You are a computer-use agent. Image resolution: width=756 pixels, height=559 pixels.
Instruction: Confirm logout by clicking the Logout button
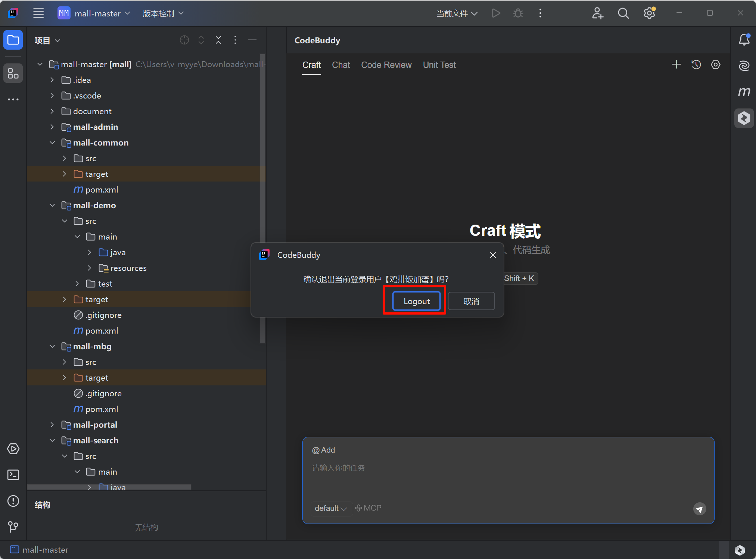416,301
